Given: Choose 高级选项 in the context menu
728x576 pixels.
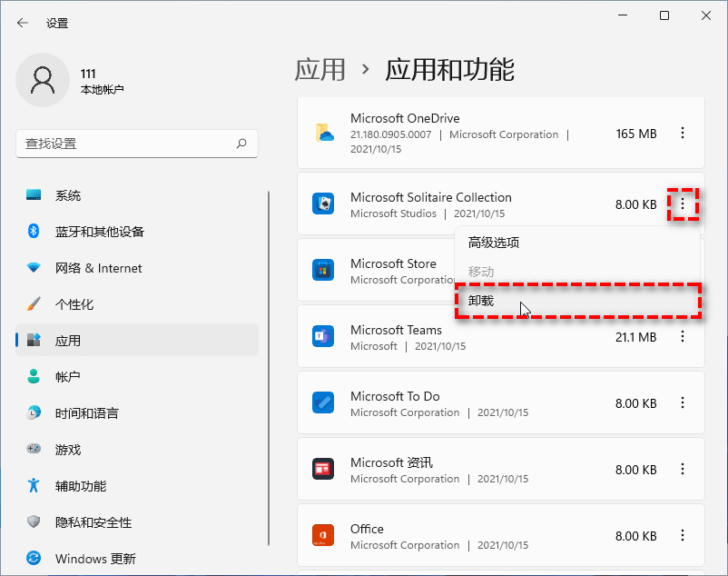Looking at the screenshot, I should coord(577,243).
